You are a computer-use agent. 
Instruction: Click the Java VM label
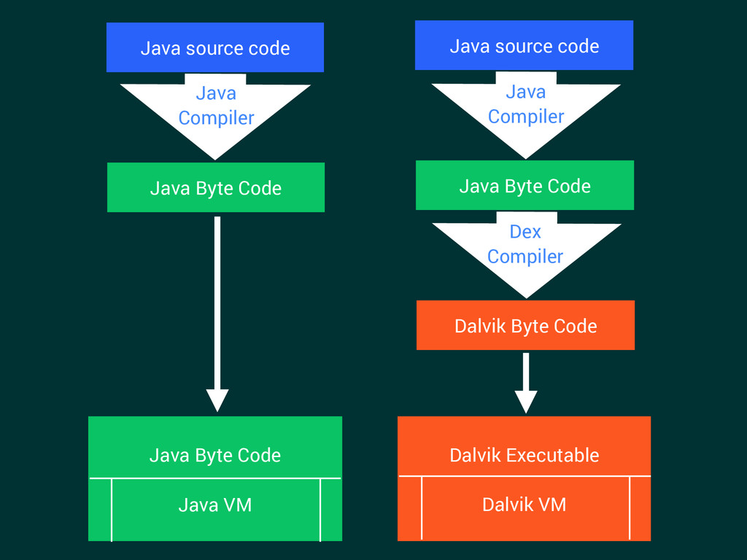click(215, 505)
